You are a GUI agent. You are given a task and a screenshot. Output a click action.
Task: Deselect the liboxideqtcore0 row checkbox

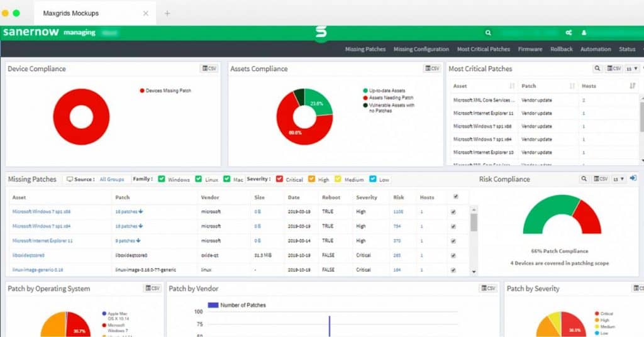pos(453,256)
